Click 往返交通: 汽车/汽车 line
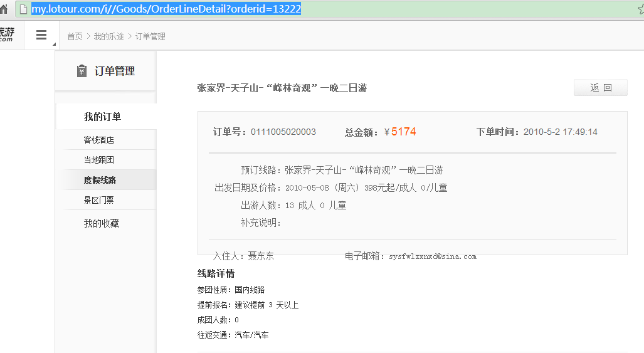Viewport: 644px width, 353px height. point(233,335)
